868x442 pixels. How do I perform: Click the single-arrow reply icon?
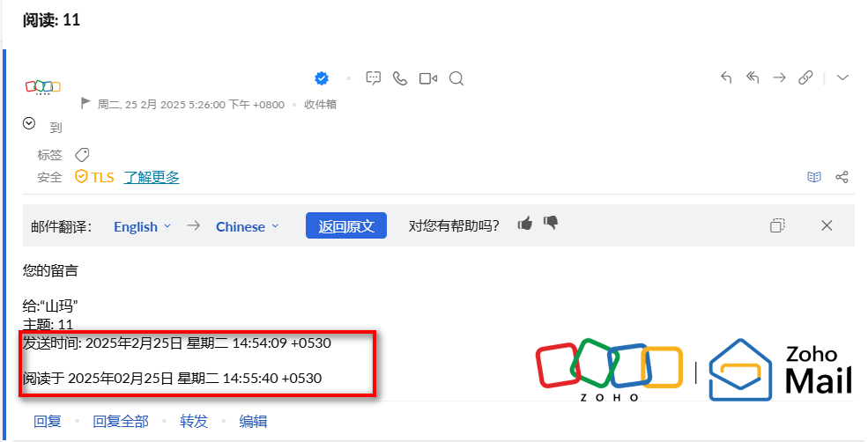pos(726,77)
